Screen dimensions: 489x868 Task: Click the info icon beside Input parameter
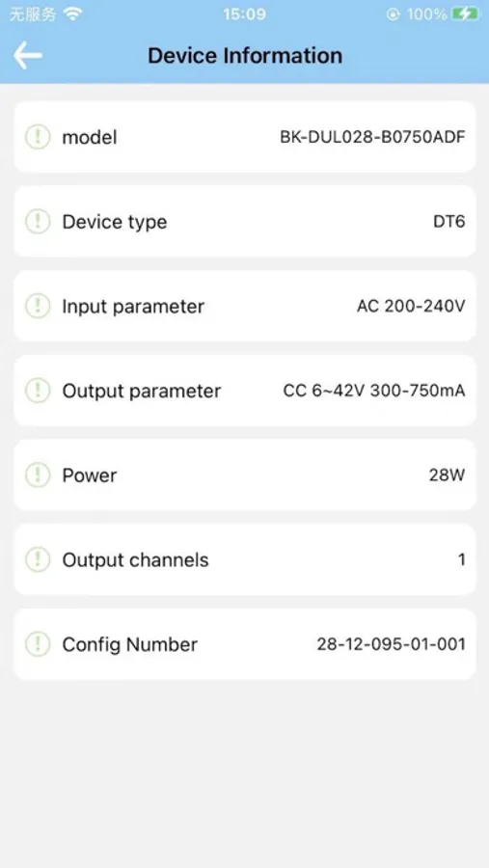pos(38,306)
